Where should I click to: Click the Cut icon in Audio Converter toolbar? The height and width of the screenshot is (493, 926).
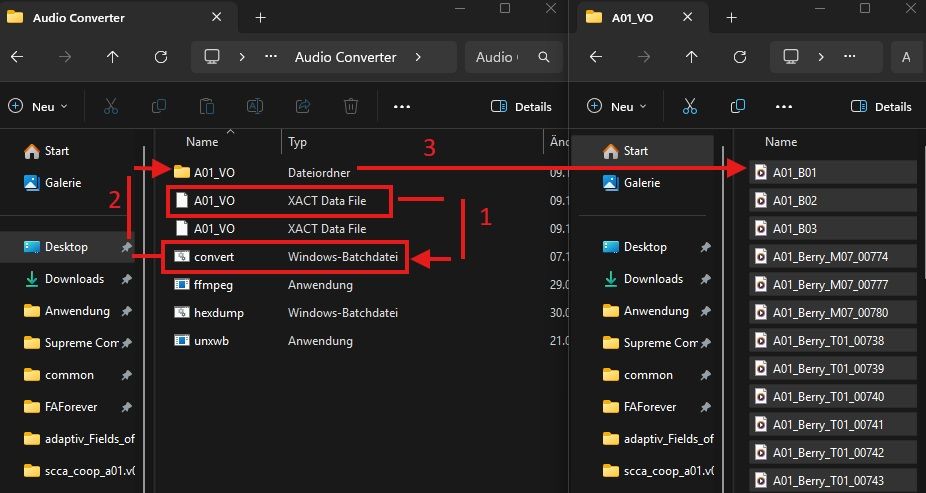(110, 107)
